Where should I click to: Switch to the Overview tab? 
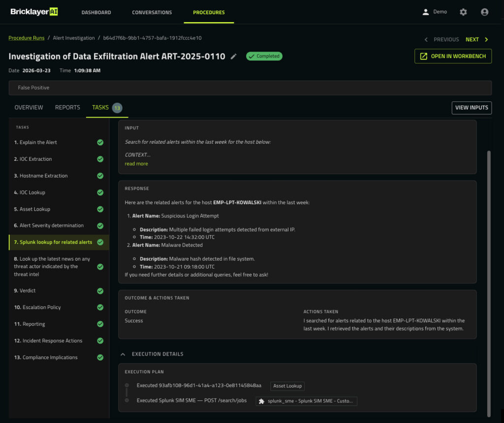(x=29, y=107)
